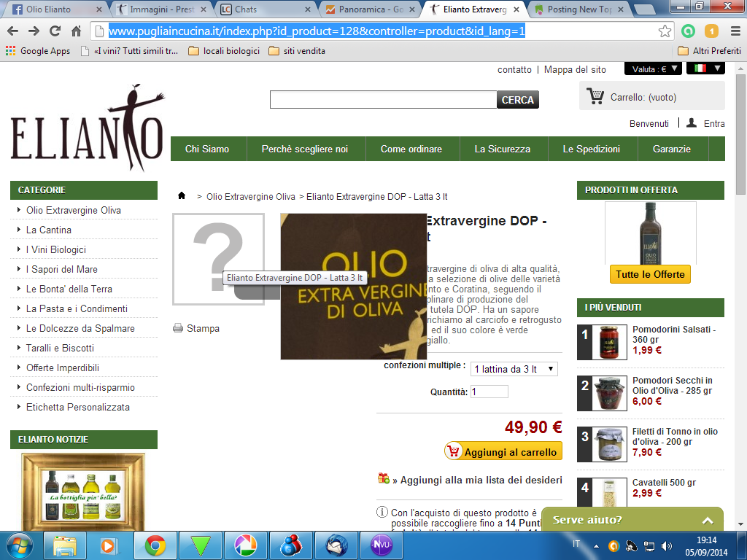Open the Chrome menu hamburger icon

click(x=735, y=31)
